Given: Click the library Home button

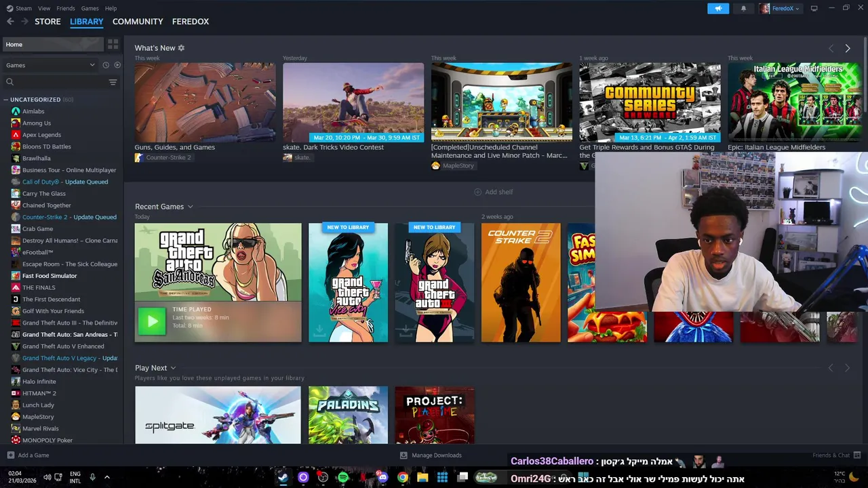Looking at the screenshot, I should (53, 44).
